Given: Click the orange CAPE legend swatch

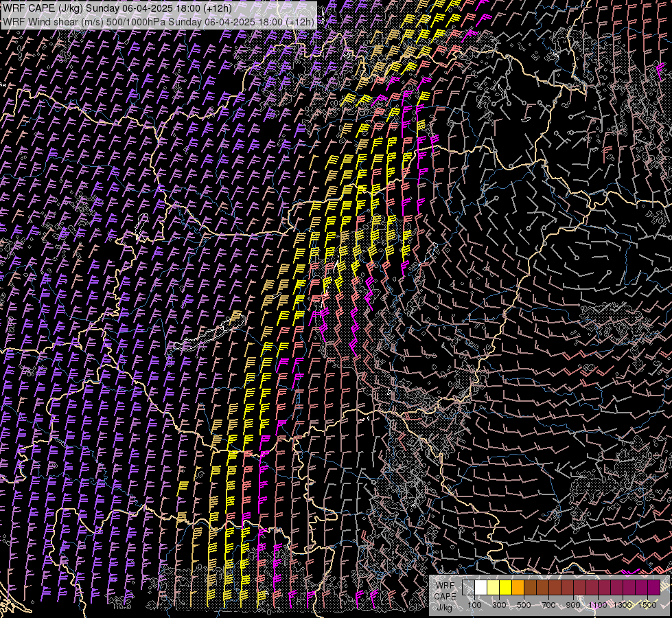Looking at the screenshot, I should (518, 588).
